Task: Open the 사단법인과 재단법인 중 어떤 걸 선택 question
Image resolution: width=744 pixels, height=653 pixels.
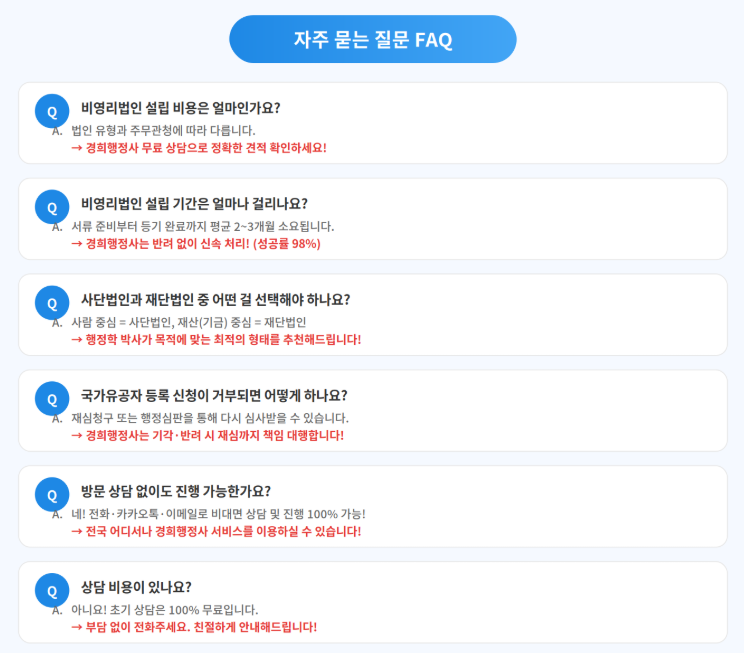Action: click(215, 300)
